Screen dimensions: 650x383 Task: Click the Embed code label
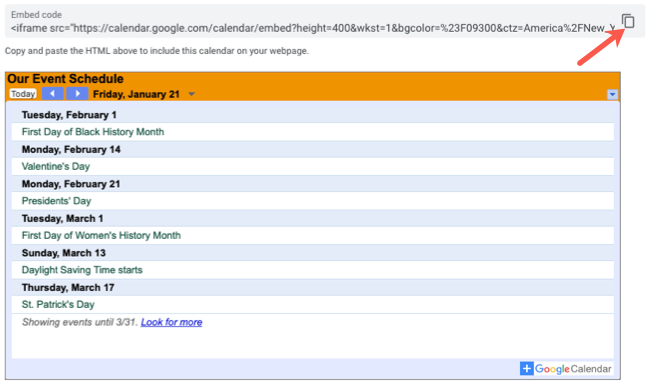coord(36,15)
